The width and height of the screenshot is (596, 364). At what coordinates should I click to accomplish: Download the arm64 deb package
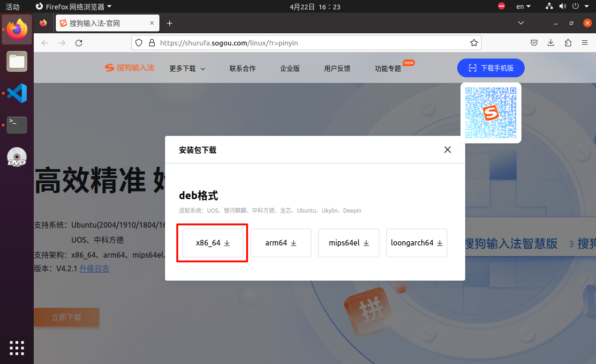(281, 243)
